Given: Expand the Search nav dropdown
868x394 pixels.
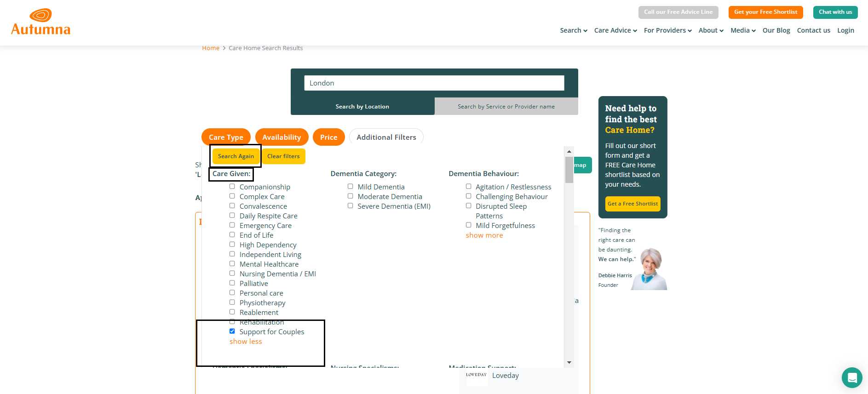Looking at the screenshot, I should click(574, 30).
